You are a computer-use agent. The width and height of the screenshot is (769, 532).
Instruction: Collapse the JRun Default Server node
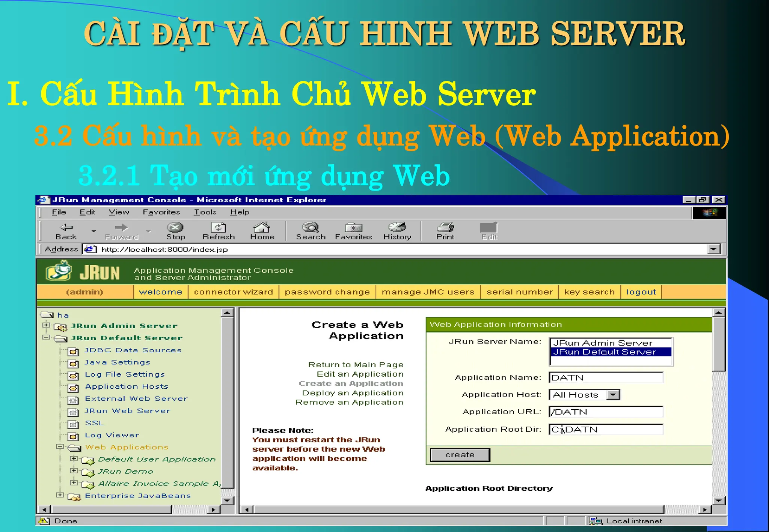click(46, 337)
